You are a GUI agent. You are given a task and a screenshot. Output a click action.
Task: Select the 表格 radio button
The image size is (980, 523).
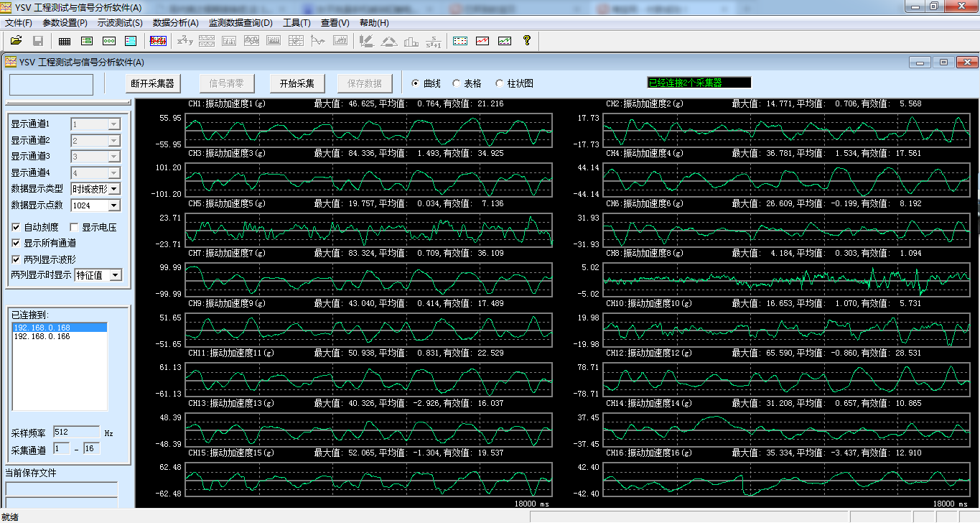pyautogui.click(x=457, y=83)
